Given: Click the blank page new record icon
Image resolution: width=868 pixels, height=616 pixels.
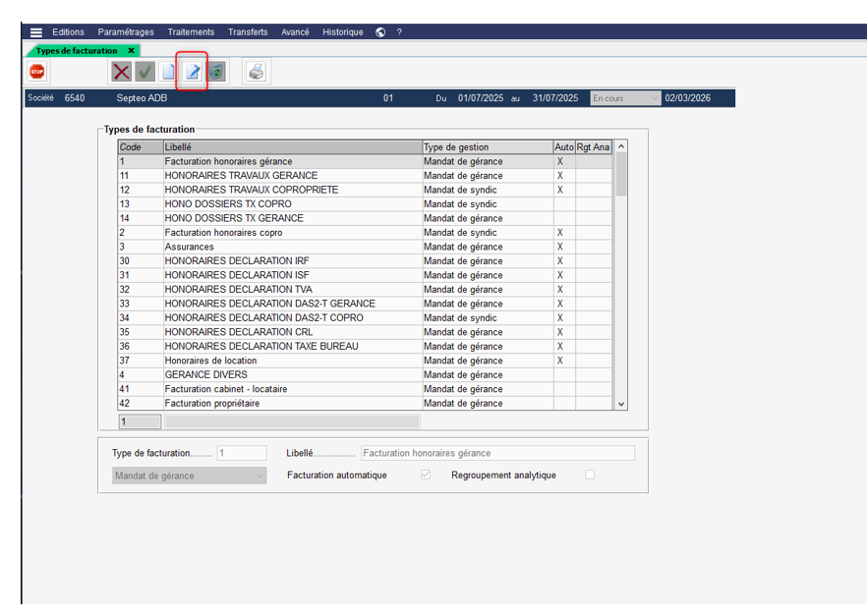Looking at the screenshot, I should [169, 72].
